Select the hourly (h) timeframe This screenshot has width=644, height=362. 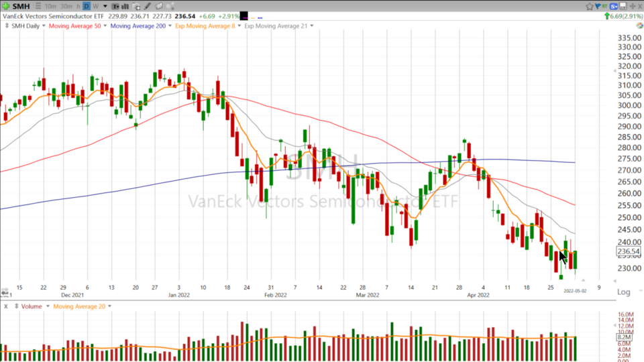point(78,6)
